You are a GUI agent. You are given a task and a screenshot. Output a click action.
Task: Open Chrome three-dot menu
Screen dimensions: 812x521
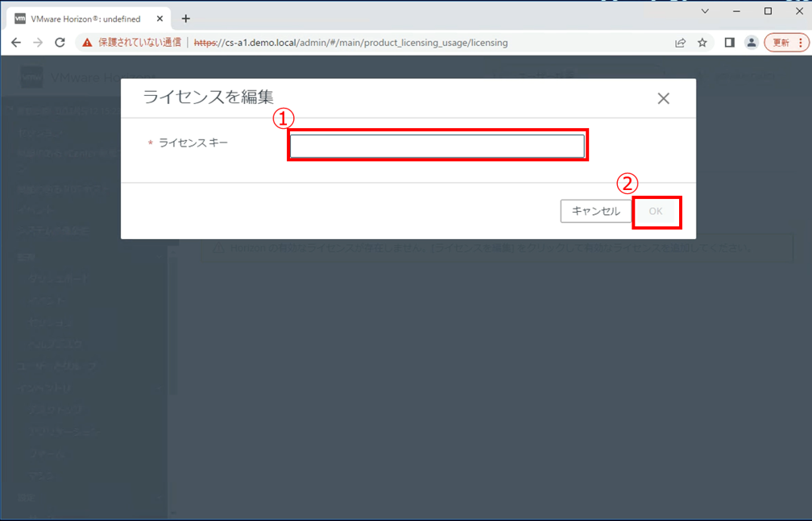point(802,43)
